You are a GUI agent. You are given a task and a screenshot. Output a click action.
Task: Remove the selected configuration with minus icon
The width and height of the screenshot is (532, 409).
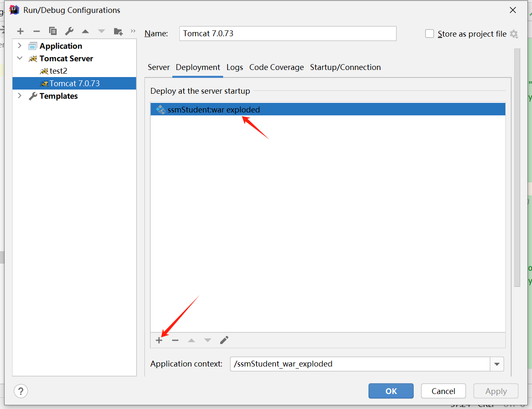[x=37, y=31]
